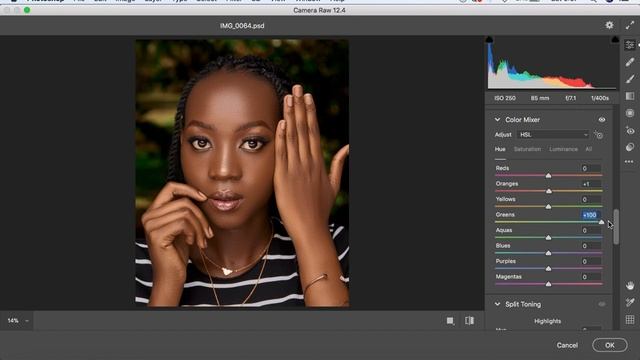Viewport: 640px width, 360px height.
Task: Click the Magentas value field
Action: (591, 277)
